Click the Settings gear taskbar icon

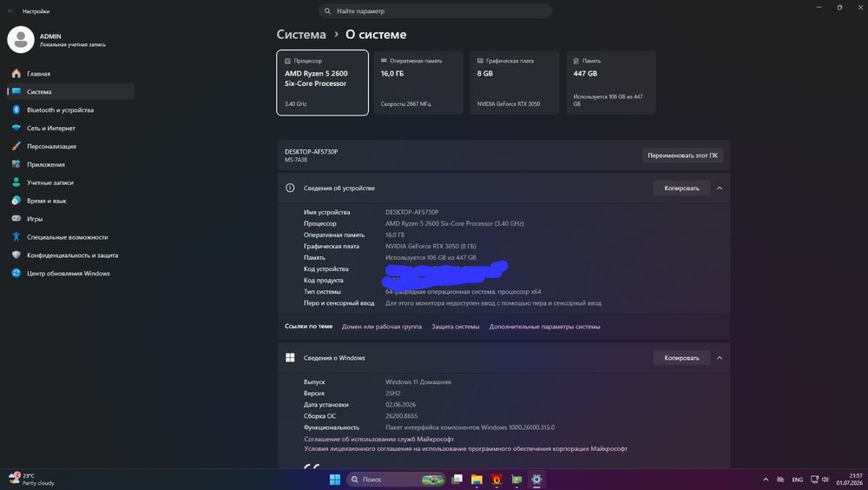536,480
